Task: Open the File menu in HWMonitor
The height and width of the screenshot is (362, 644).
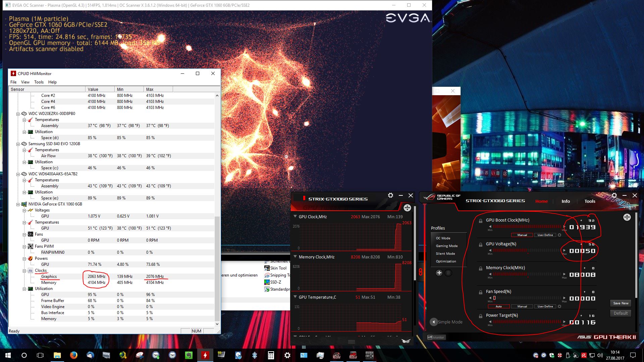Action: [13, 82]
